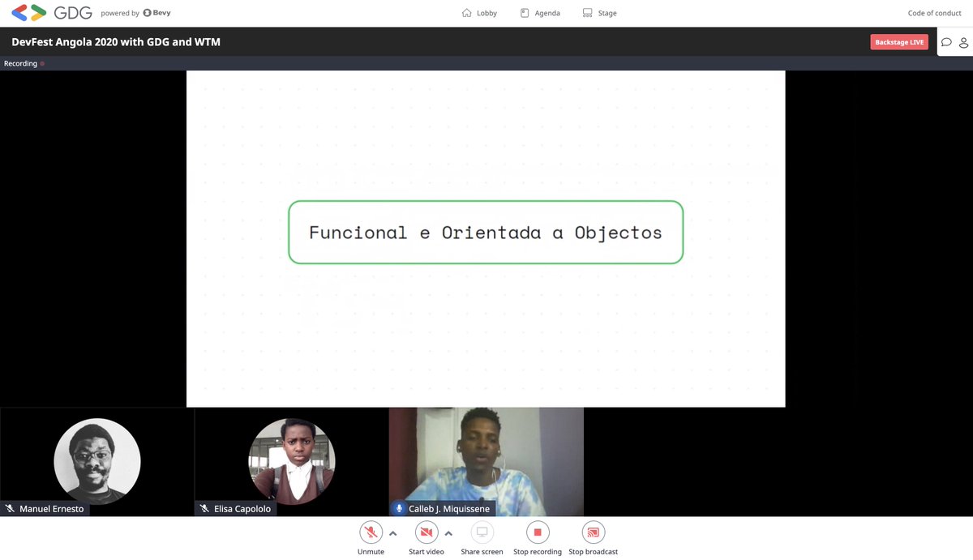Screen dimensions: 973x560
Task: Open the recording status indicator
Action: 23,62
